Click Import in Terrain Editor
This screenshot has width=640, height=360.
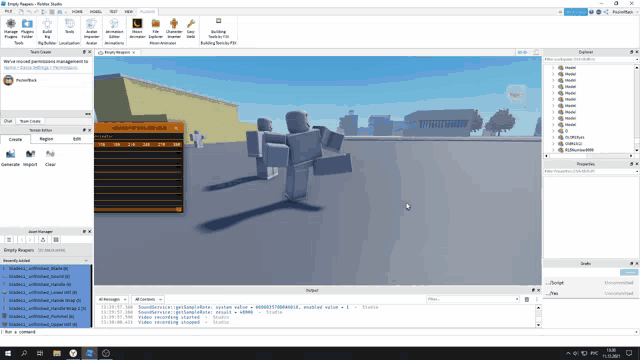tap(30, 158)
